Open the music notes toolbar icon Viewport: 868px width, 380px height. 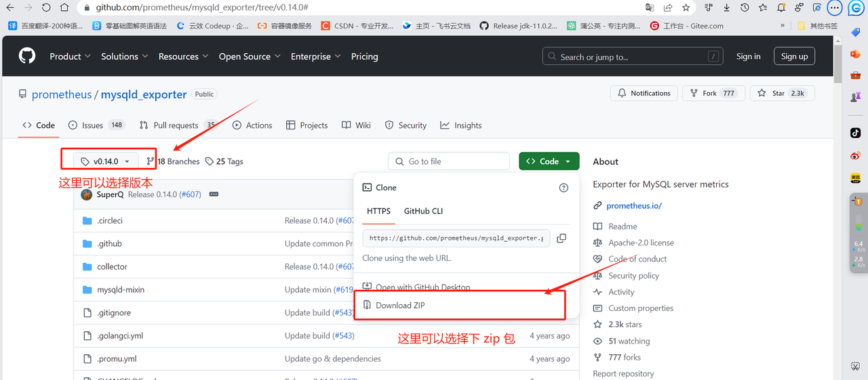[709, 7]
